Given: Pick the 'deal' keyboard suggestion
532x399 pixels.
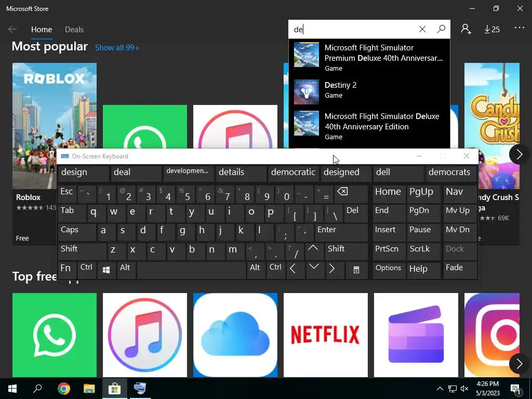Looking at the screenshot, I should point(136,173).
